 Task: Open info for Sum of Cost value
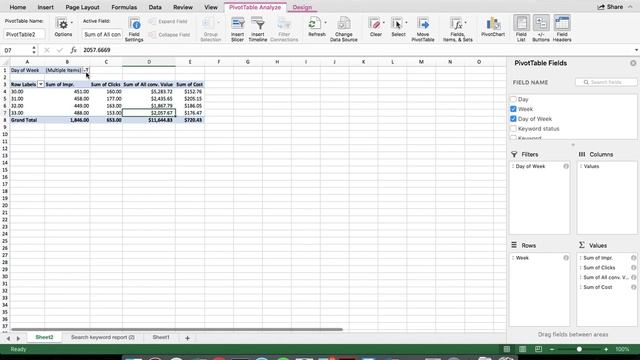pyautogui.click(x=633, y=287)
